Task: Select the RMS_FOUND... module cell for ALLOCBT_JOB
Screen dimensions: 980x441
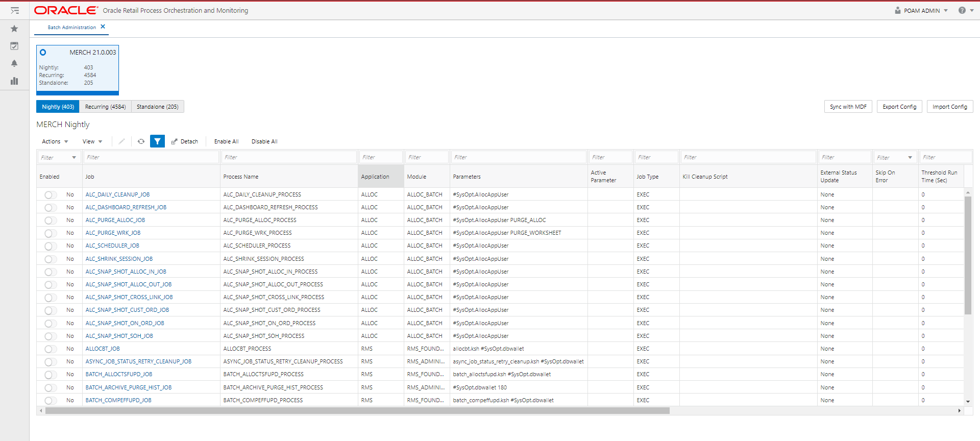Action: click(427, 349)
